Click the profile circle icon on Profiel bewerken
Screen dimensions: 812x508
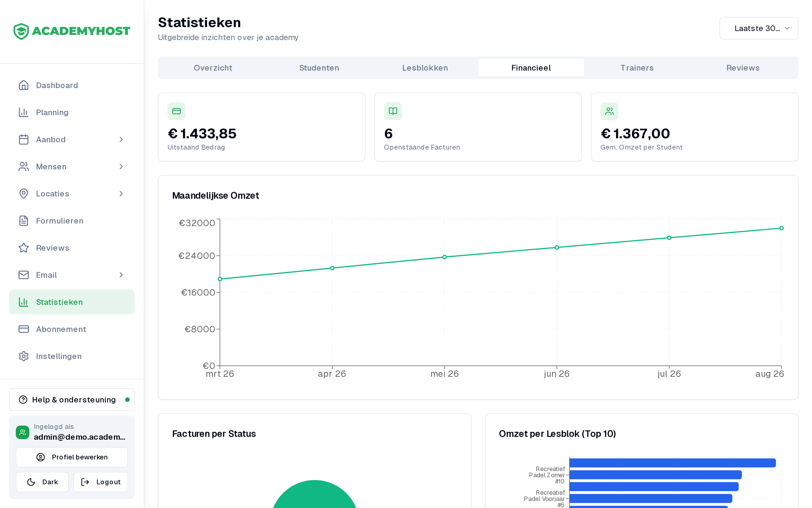coord(41,457)
